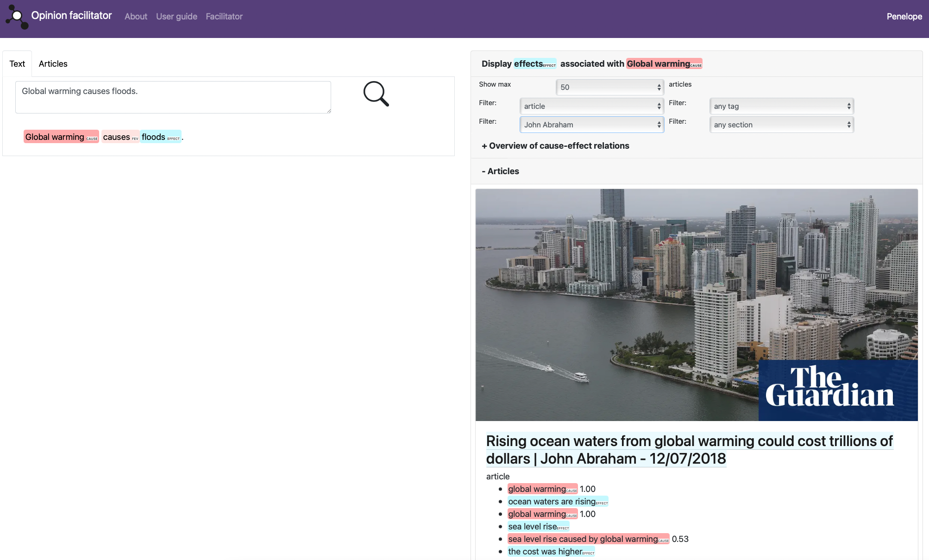Click 'Global warming' cause tag in the Display header

(x=664, y=64)
